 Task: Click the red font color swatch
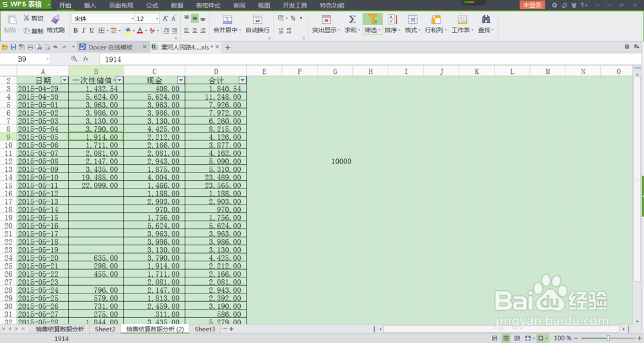click(140, 31)
